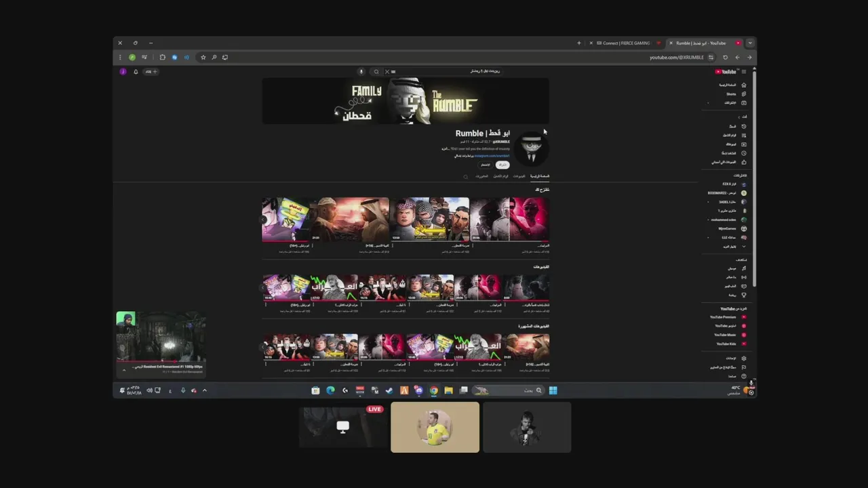Screen dimensions: 868x488
Task: Select the LIVE screen share tile
Action: (x=343, y=427)
